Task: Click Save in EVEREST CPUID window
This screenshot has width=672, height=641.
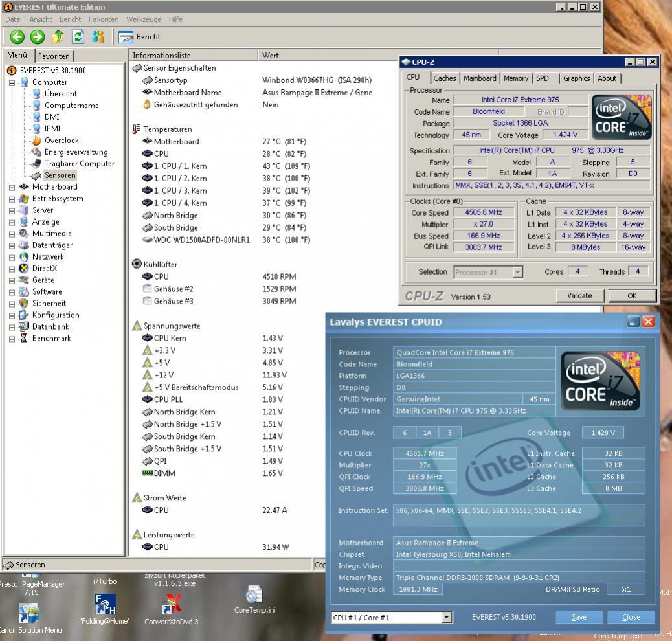Action: click(x=579, y=617)
